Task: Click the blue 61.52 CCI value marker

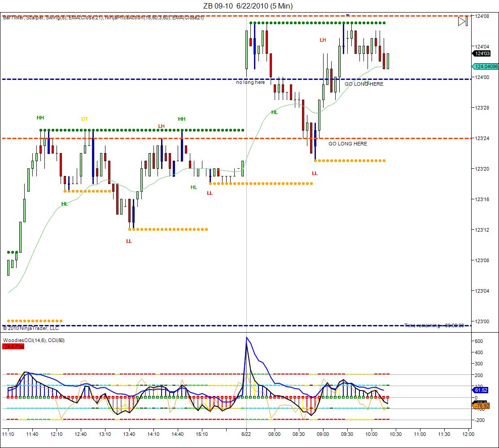Action: pyautogui.click(x=480, y=390)
